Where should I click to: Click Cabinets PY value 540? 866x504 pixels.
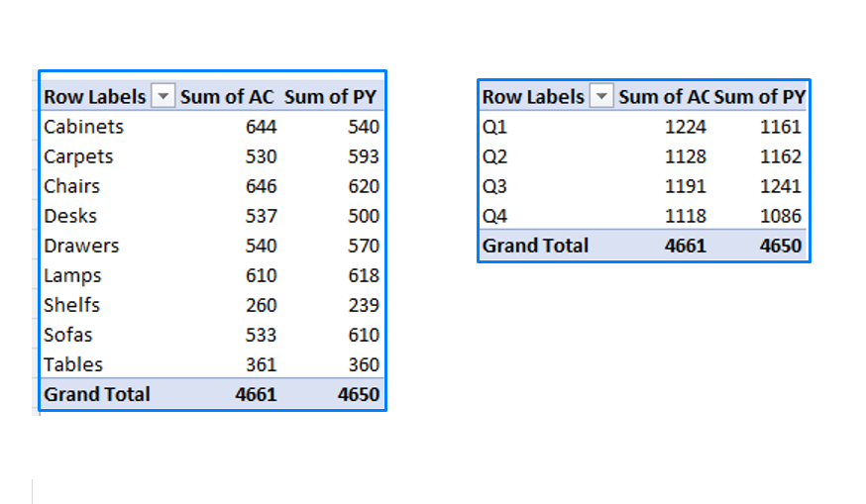(x=364, y=127)
